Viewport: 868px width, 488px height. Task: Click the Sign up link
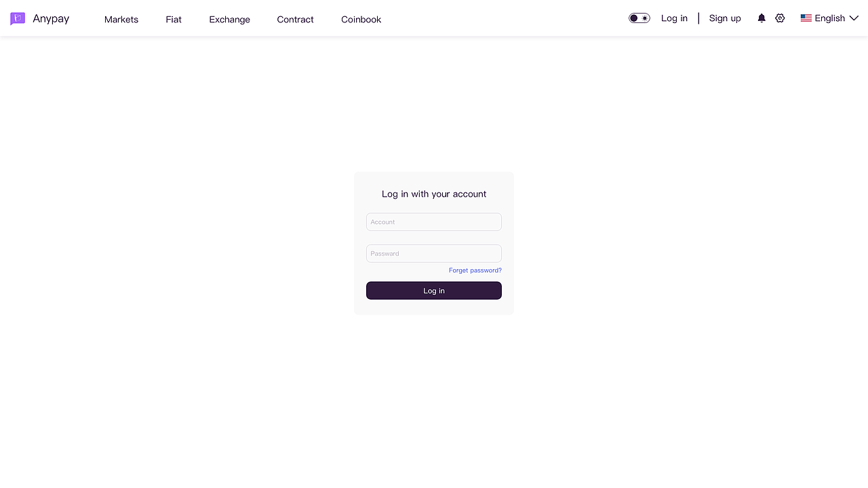click(x=725, y=18)
